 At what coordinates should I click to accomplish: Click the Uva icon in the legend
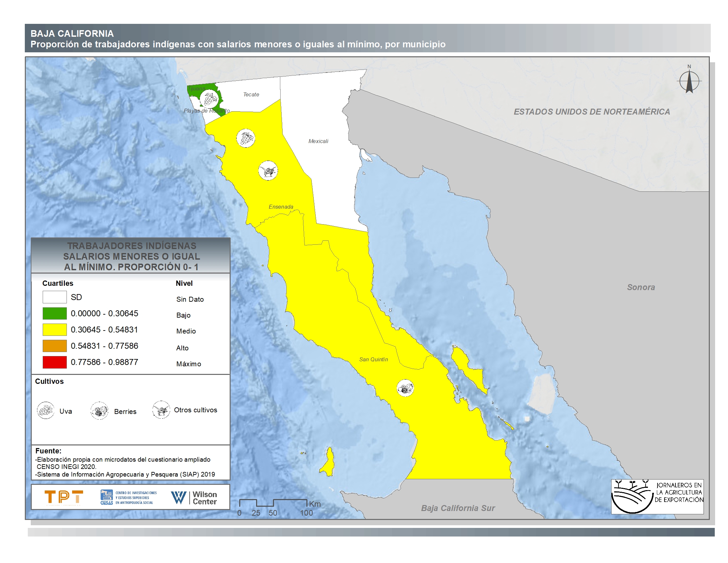pos(46,410)
